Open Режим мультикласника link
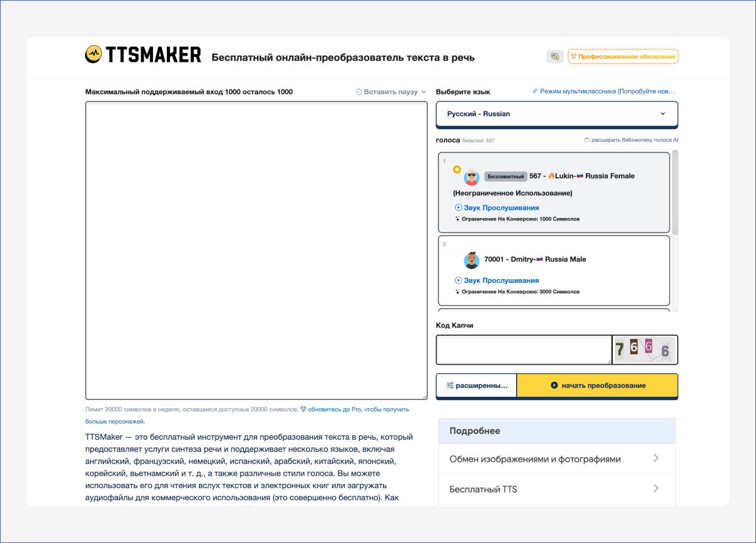This screenshot has width=756, height=543. [604, 91]
